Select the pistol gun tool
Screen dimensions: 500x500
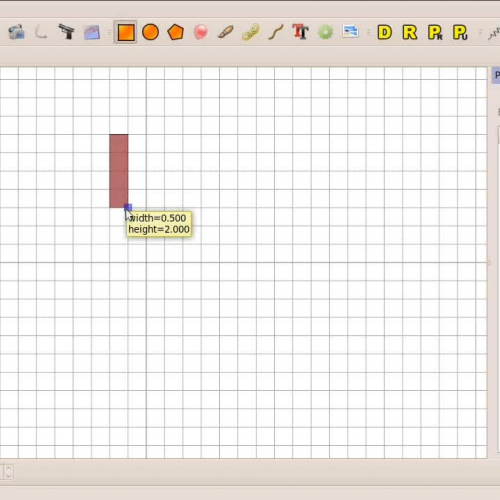click(66, 32)
